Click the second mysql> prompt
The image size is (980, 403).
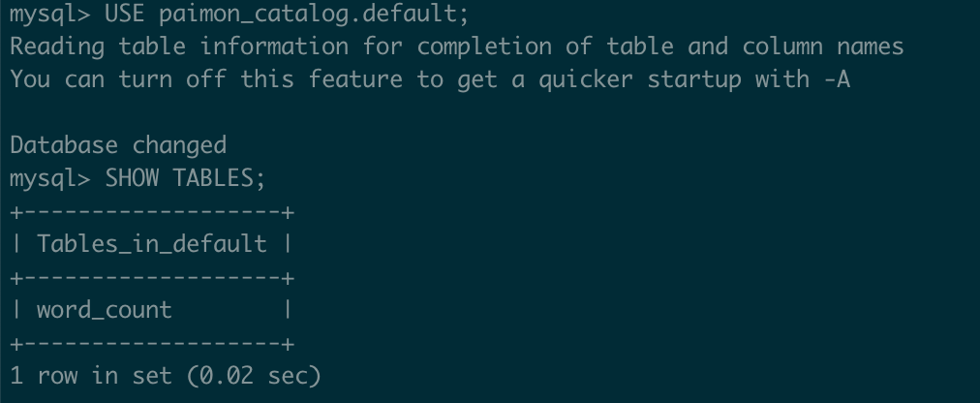click(x=50, y=179)
